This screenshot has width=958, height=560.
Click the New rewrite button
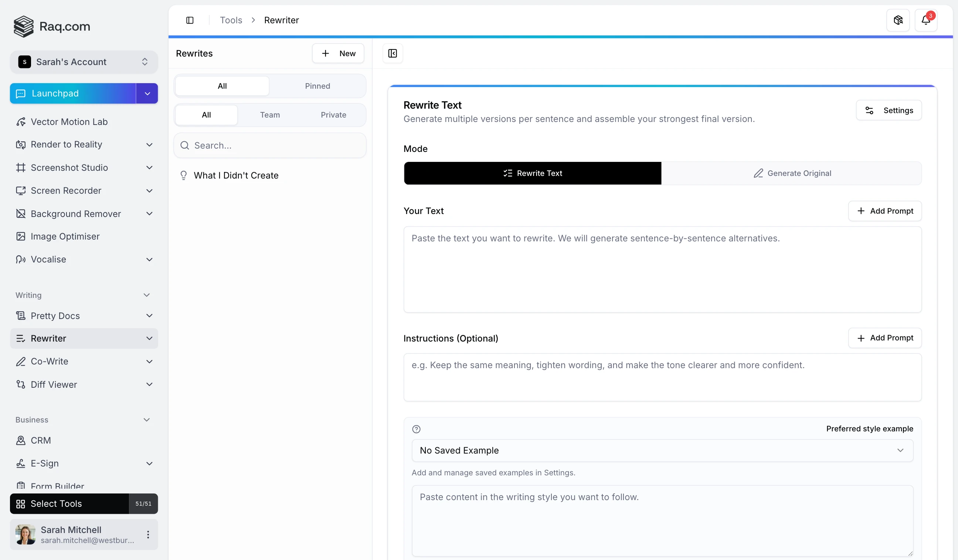[x=337, y=53]
